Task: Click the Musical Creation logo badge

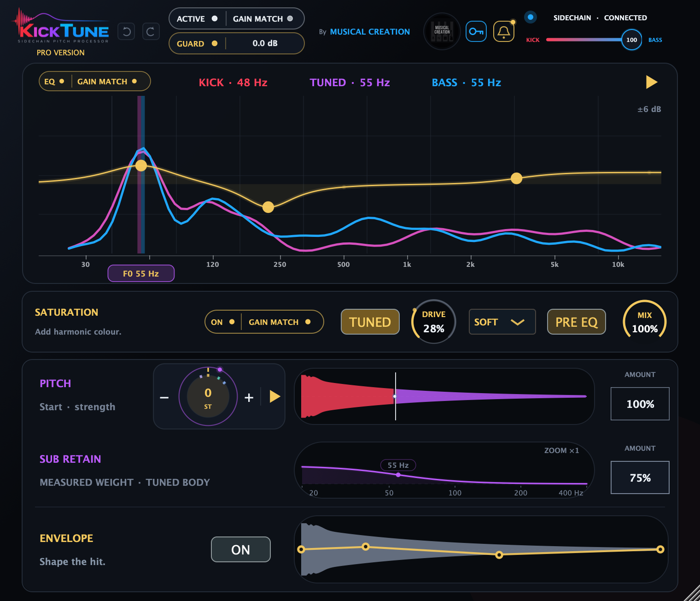Action: click(442, 31)
